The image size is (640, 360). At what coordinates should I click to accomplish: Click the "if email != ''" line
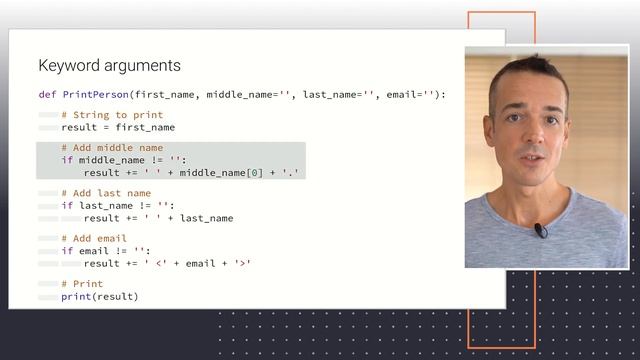[106, 251]
